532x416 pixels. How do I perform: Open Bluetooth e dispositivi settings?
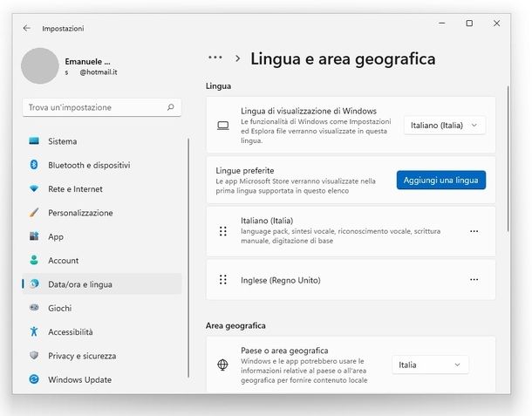coord(102,165)
